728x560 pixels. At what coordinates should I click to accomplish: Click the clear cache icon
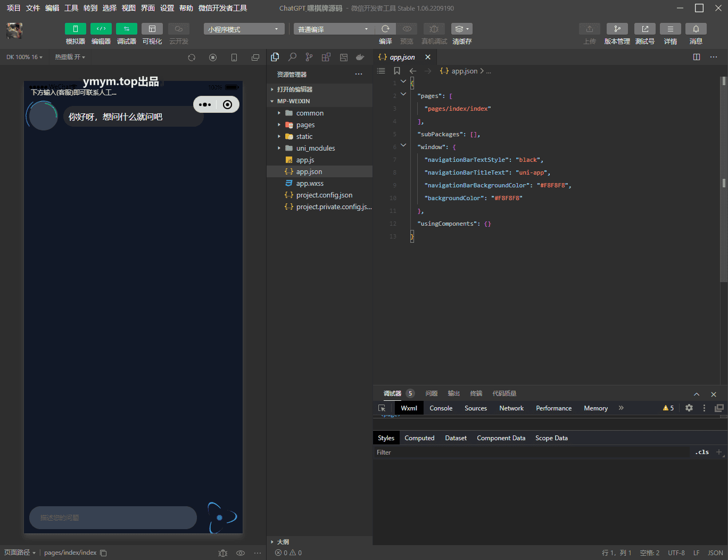pyautogui.click(x=461, y=29)
